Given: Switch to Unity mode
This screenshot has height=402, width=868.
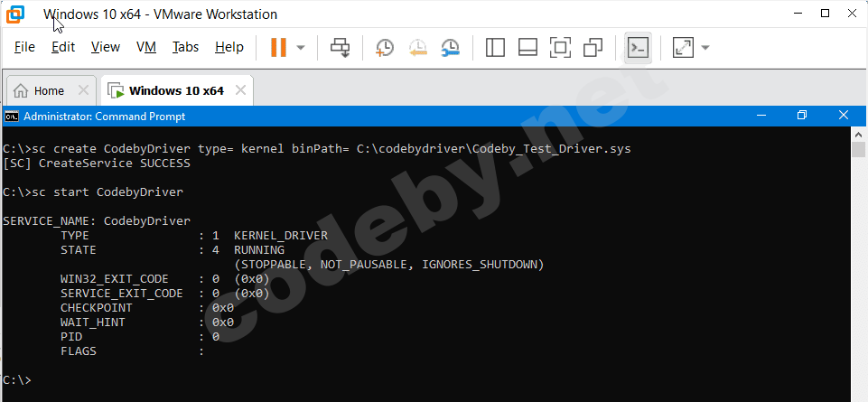Looking at the screenshot, I should [593, 48].
